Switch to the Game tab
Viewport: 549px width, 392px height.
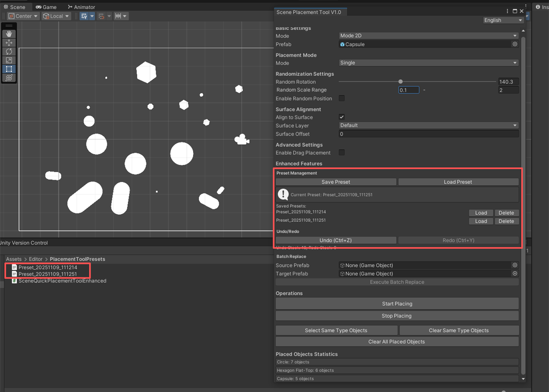click(46, 7)
